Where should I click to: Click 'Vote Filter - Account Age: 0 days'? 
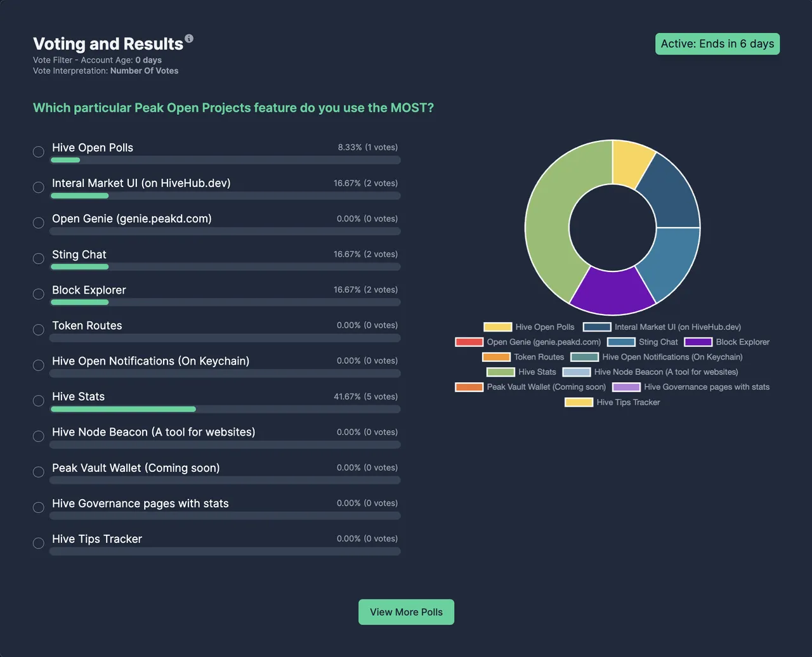97,60
